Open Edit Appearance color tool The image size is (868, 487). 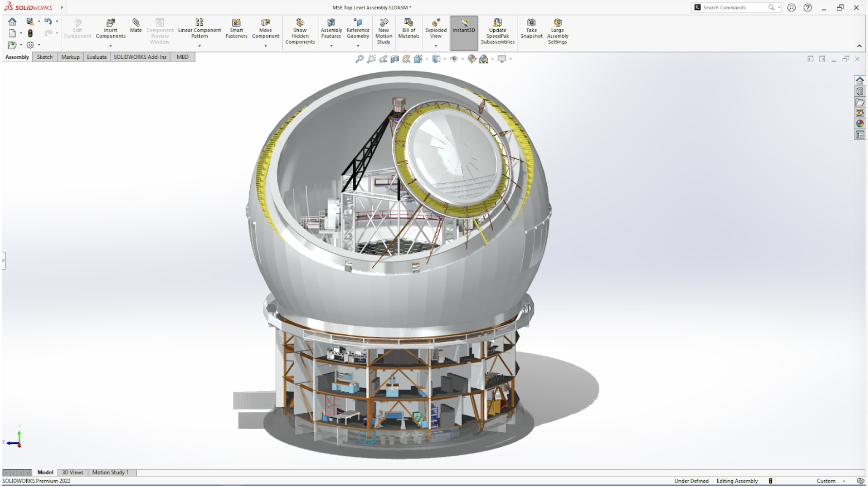(x=471, y=58)
